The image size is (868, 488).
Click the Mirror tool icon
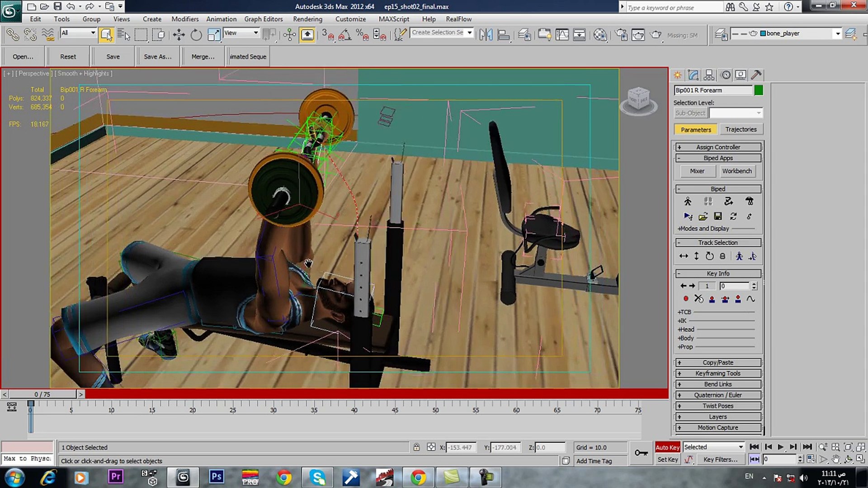tap(486, 35)
